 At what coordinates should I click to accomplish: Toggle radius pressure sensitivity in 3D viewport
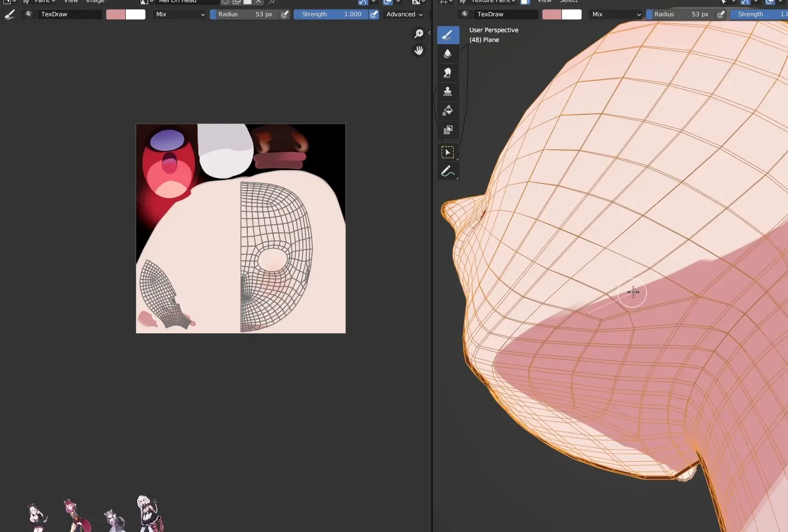pos(721,15)
